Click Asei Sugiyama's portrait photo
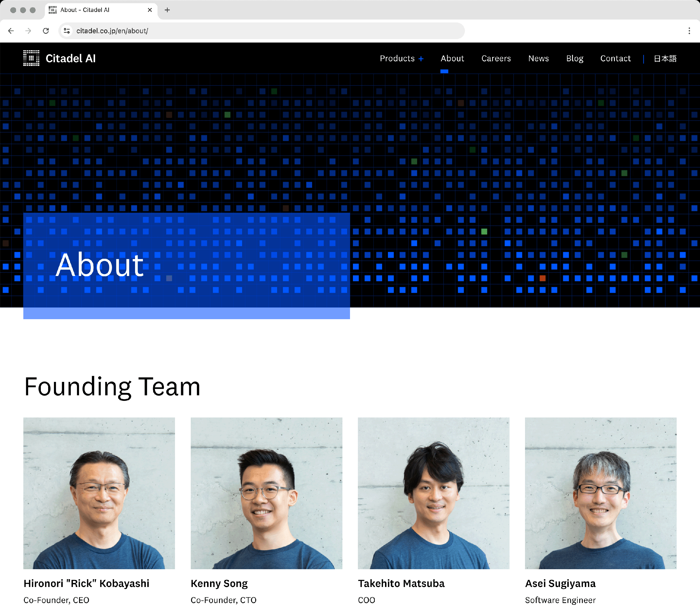 (601, 493)
